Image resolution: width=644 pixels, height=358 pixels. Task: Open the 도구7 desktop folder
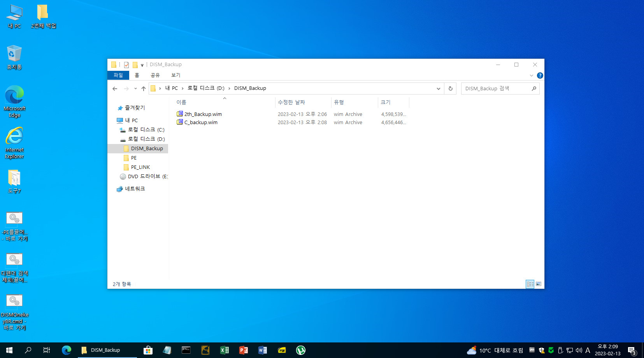14,181
